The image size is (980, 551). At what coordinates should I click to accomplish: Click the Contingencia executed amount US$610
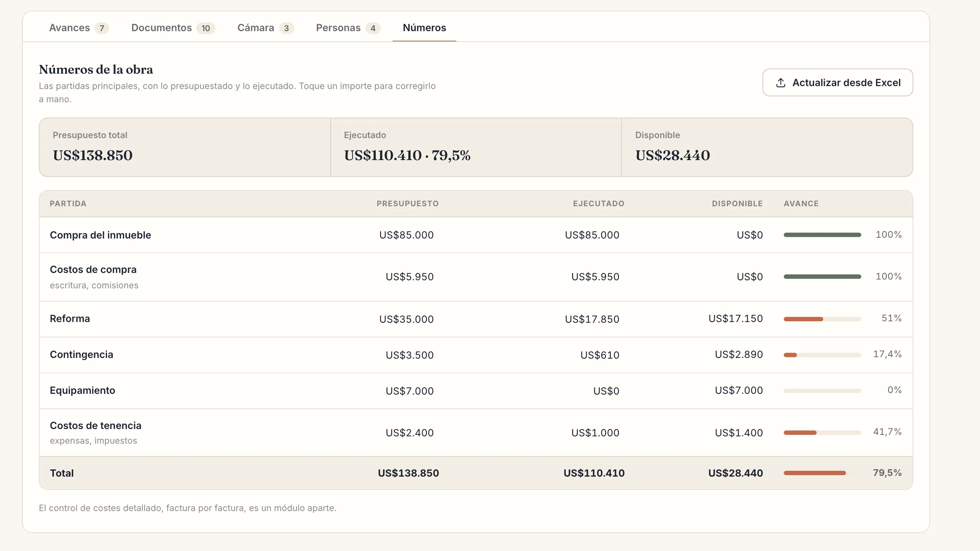tap(600, 355)
